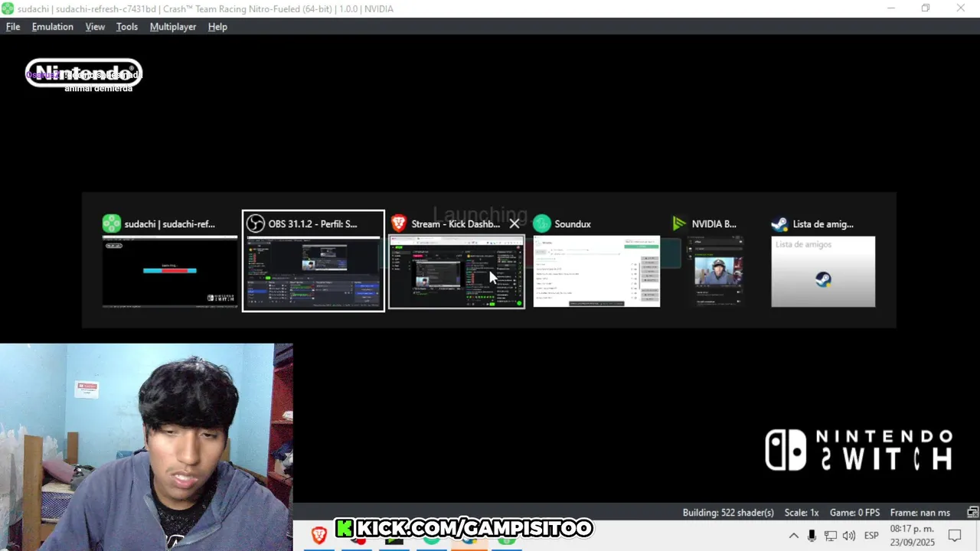Open the Windows notification center icon
This screenshot has height=551, width=980.
tap(955, 536)
